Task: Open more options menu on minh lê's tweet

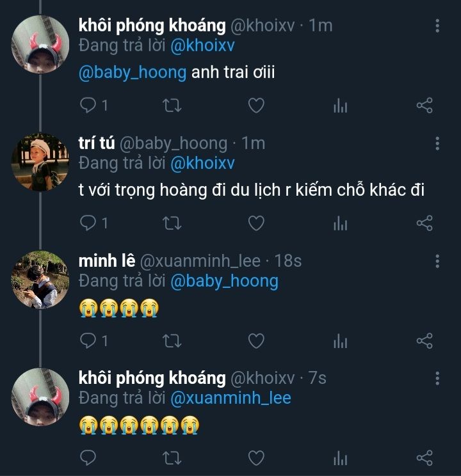Action: pos(437,262)
